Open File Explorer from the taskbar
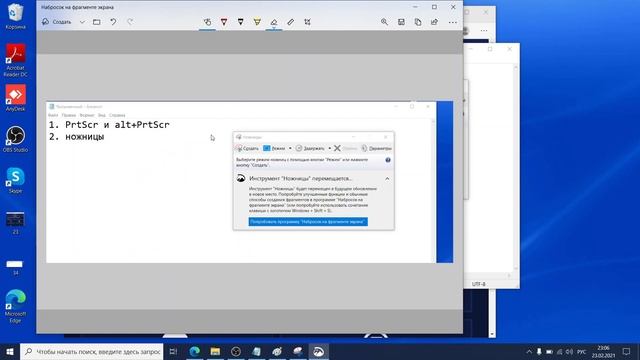 (x=215, y=351)
